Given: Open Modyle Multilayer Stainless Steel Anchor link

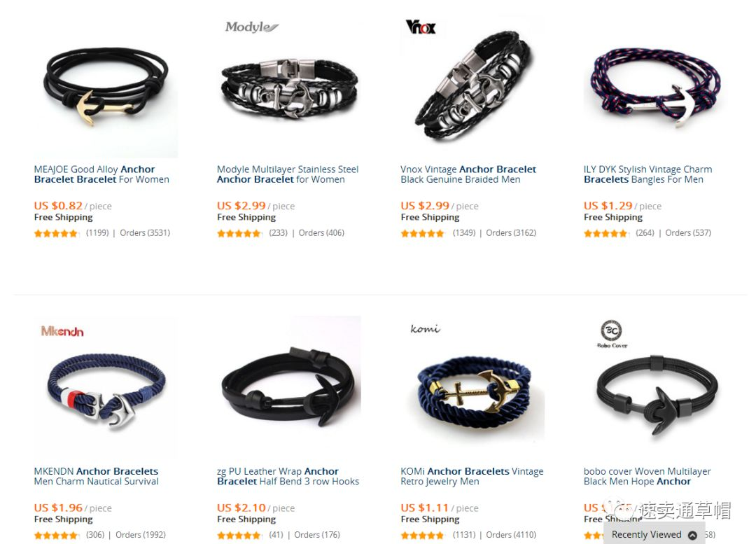Looking at the screenshot, I should [288, 174].
